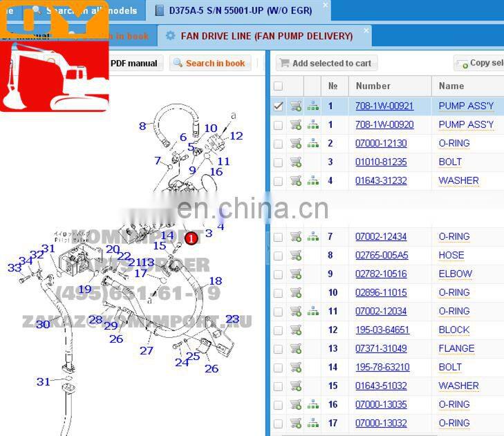
Task: Click cart icon for O-RING 07002-12034
Action: pos(296,312)
